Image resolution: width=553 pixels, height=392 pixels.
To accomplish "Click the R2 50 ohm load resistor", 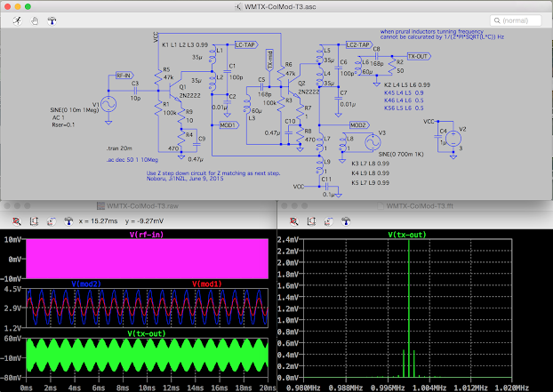I will (391, 66).
